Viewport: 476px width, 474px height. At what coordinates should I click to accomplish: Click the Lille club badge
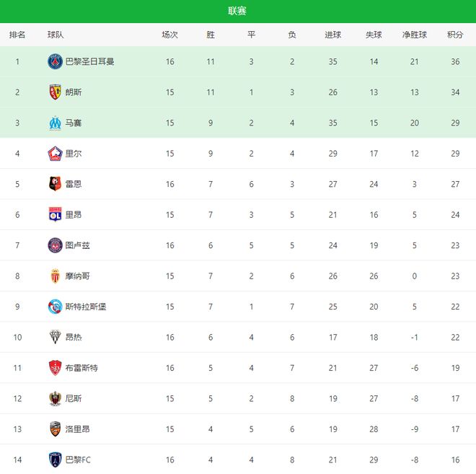tap(56, 154)
